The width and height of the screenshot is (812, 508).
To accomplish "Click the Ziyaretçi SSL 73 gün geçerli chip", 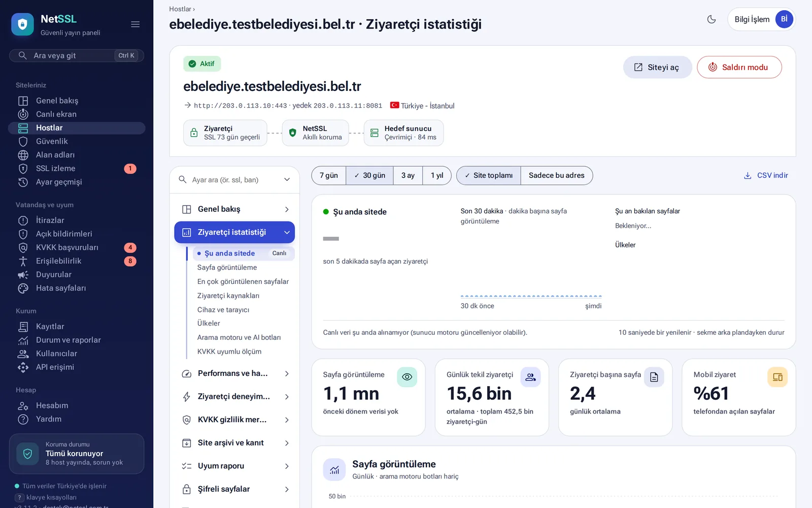I will tap(225, 133).
